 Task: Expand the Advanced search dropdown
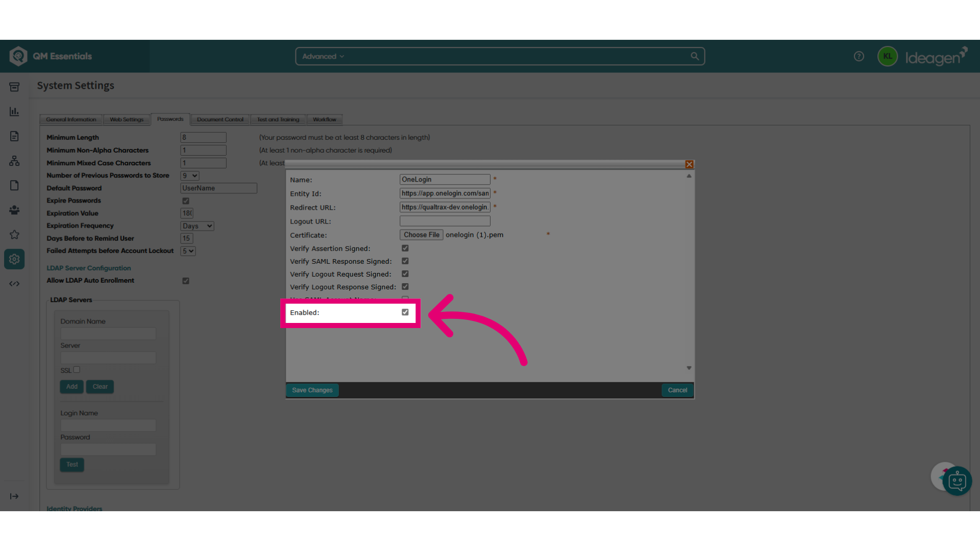[x=323, y=56]
